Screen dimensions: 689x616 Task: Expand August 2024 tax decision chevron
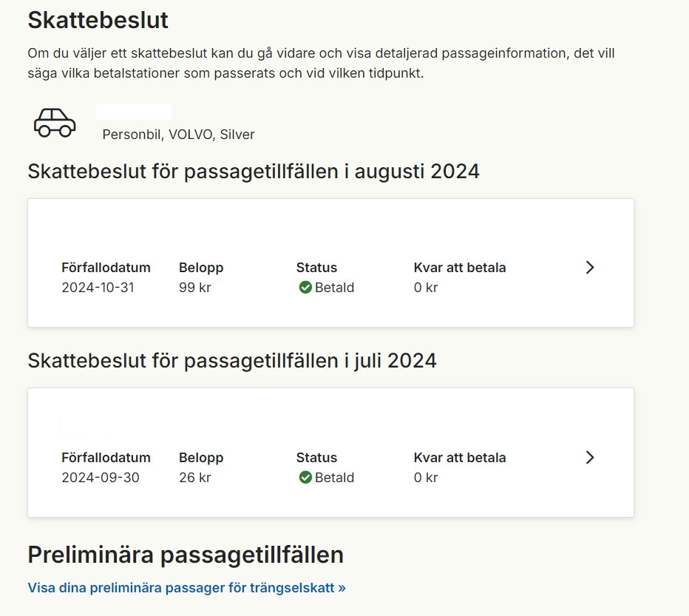pyautogui.click(x=590, y=268)
